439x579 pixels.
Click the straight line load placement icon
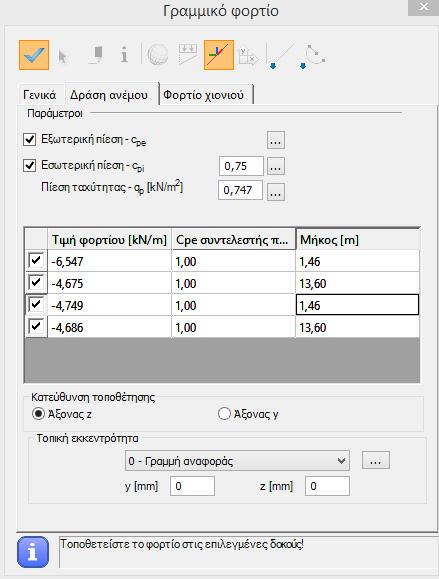click(x=280, y=56)
